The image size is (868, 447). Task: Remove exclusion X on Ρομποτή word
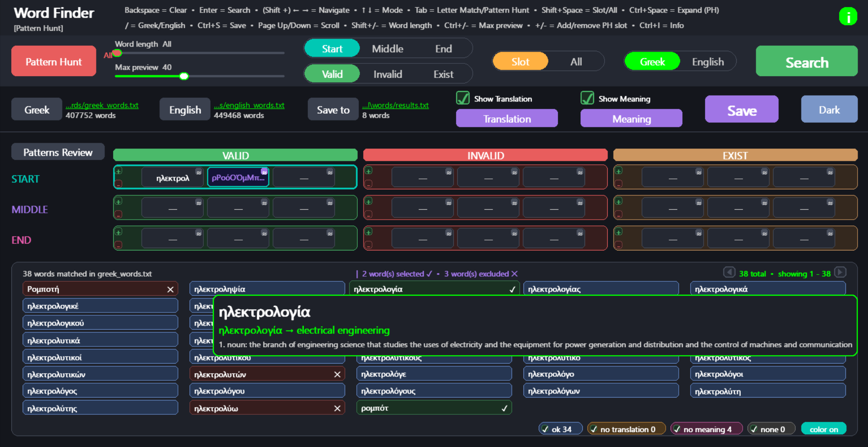pos(170,289)
